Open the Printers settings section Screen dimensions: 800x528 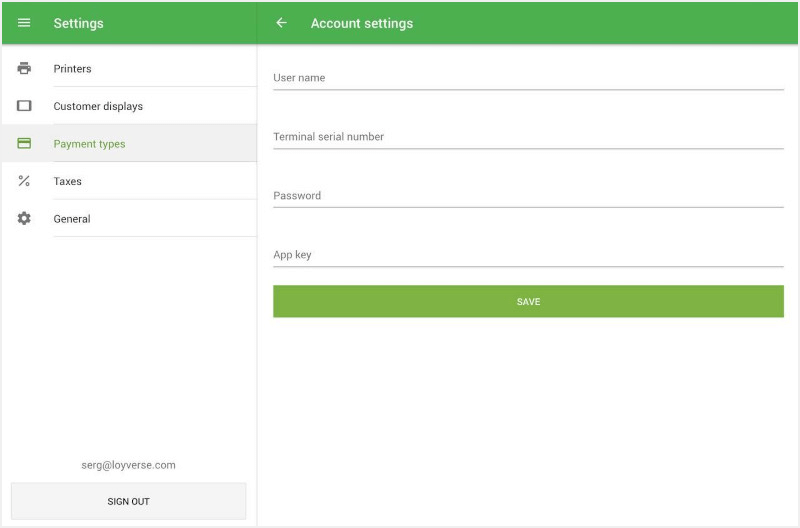(72, 69)
